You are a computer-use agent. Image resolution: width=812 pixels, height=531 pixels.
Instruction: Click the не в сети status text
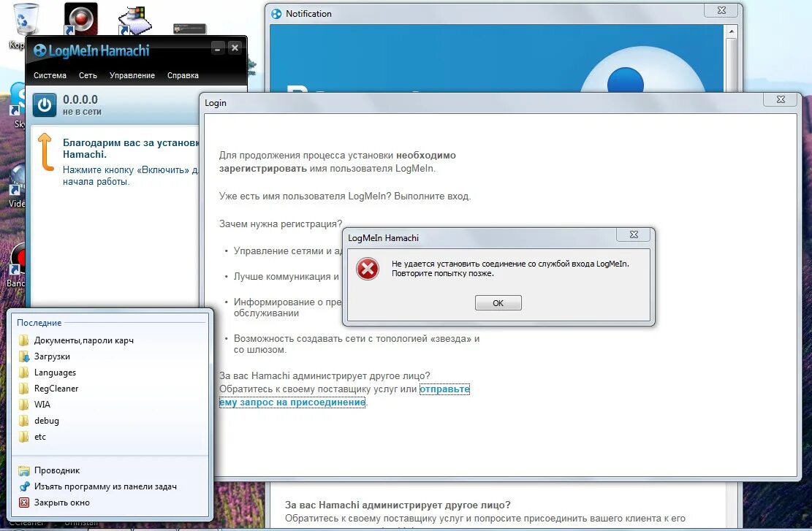click(82, 112)
